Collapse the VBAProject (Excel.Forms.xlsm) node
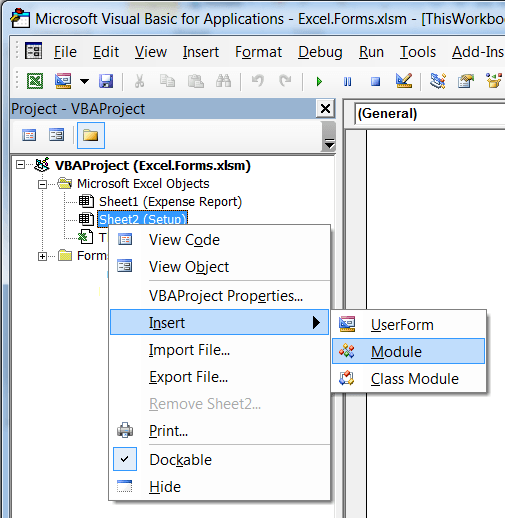 [x=21, y=165]
